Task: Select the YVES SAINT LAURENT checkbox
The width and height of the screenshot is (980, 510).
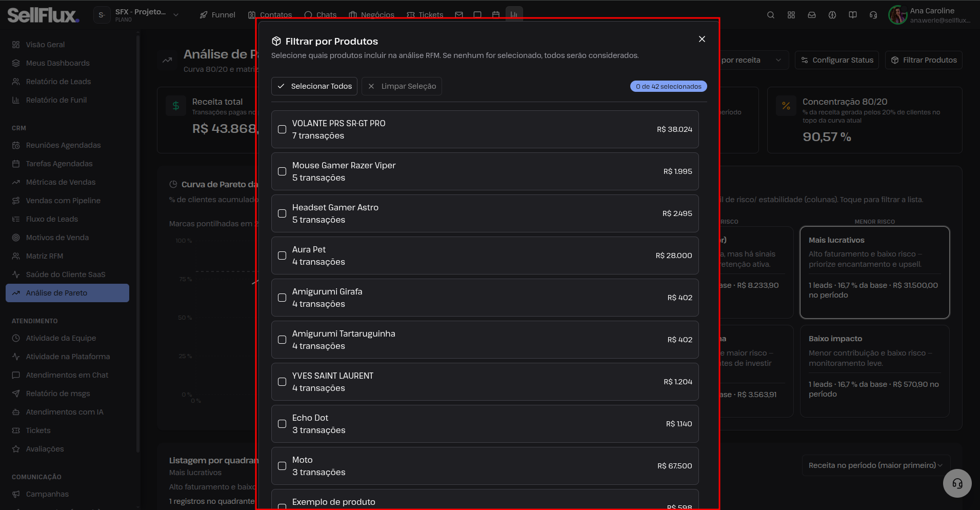Action: point(282,382)
